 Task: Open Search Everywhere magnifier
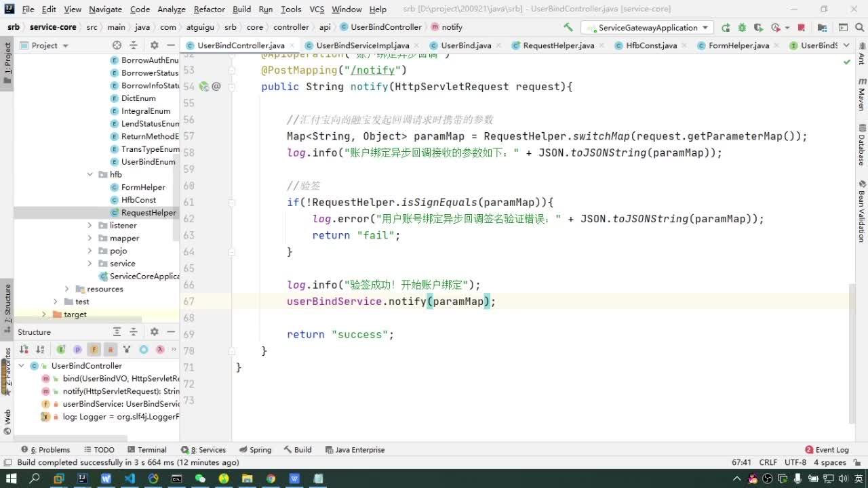[x=859, y=27]
